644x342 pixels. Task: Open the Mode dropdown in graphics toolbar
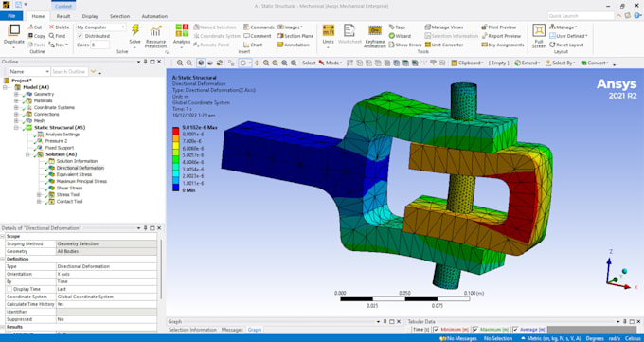(x=331, y=63)
